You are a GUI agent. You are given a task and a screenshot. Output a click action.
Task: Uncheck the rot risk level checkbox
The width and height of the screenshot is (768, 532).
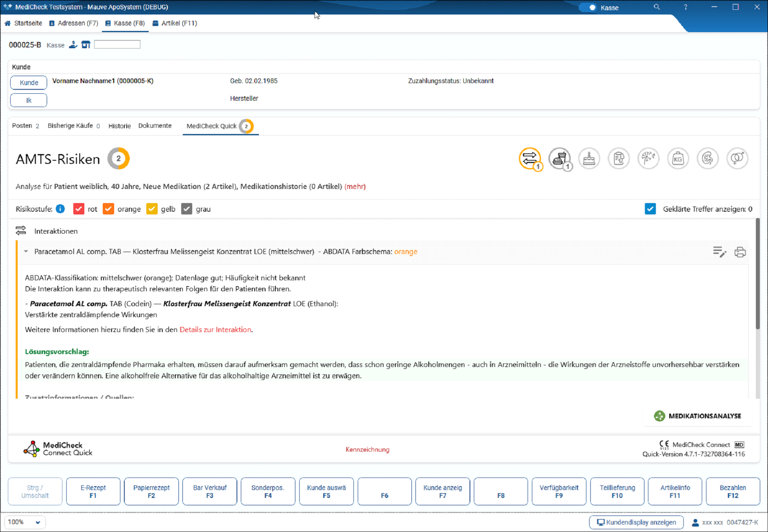tap(78, 209)
